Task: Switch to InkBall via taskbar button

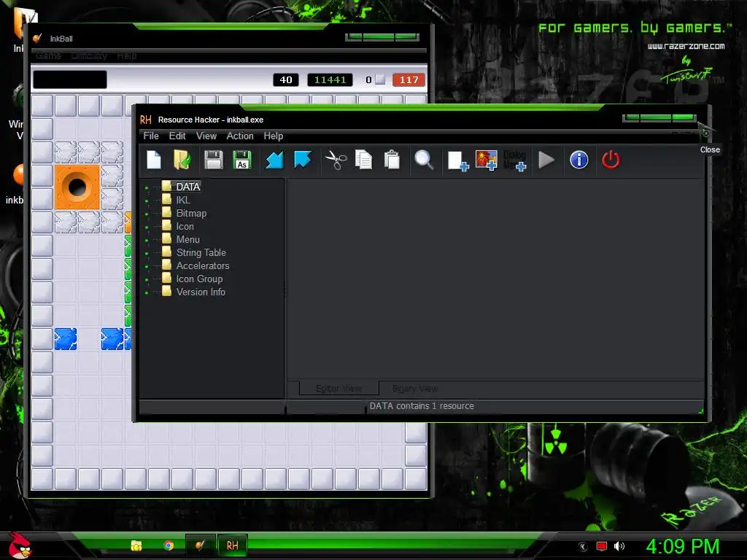Action: tap(200, 545)
